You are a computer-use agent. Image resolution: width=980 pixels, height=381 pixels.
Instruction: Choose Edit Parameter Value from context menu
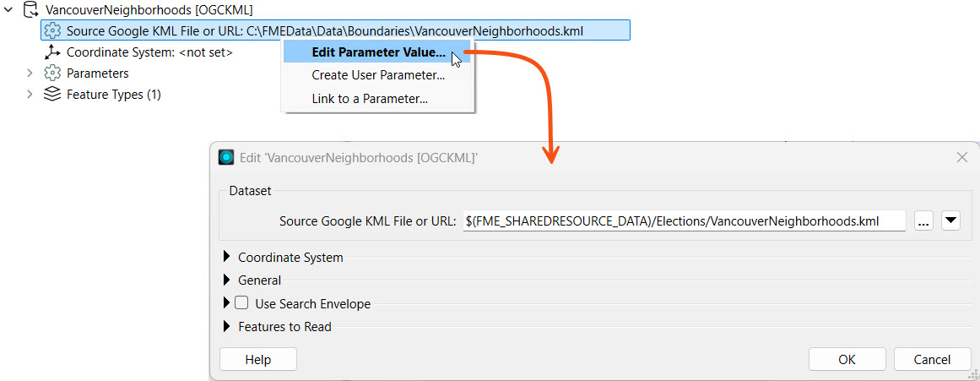tap(377, 52)
